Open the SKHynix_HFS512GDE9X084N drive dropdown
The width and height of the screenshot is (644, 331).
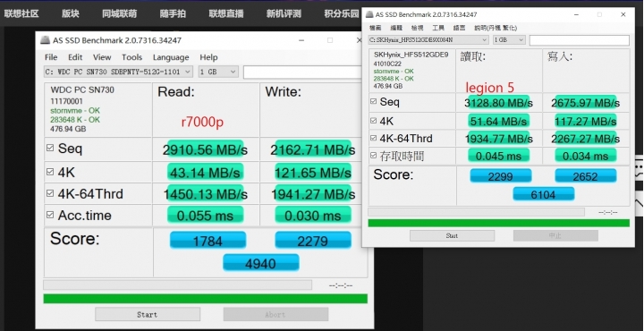(x=428, y=40)
